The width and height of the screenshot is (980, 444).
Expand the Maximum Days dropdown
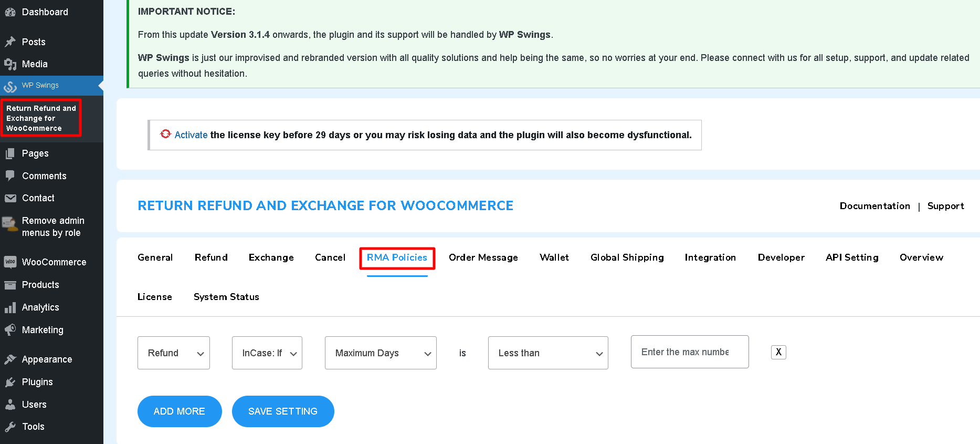click(381, 353)
